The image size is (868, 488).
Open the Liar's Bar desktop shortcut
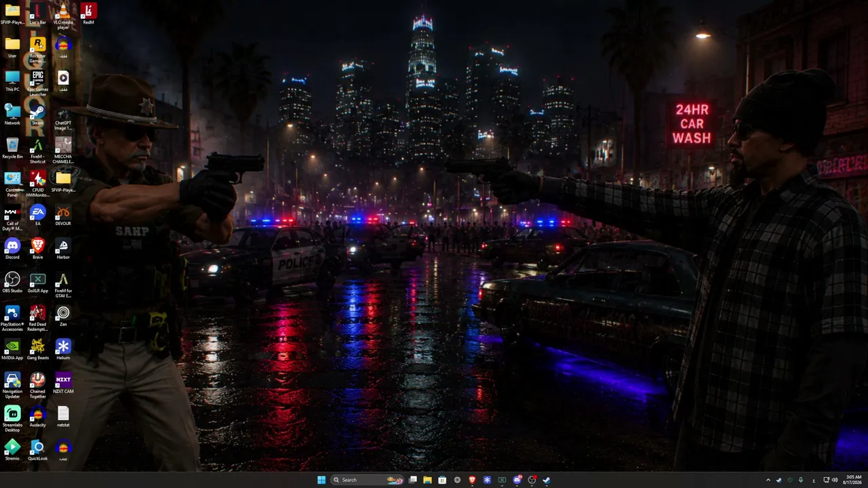click(38, 14)
